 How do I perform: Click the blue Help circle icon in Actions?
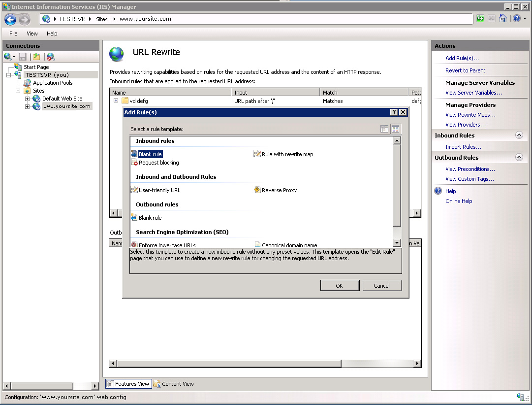(438, 191)
